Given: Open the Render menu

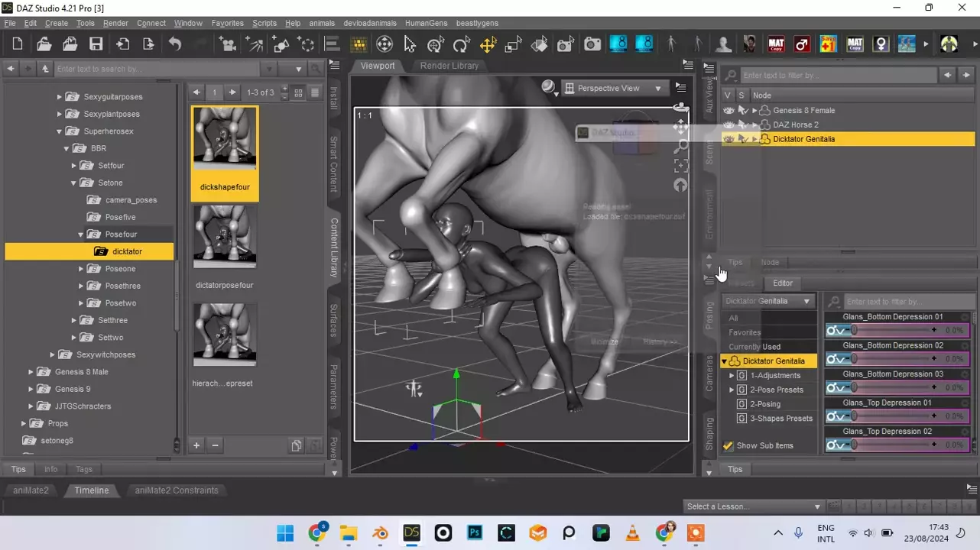Looking at the screenshot, I should pos(115,23).
